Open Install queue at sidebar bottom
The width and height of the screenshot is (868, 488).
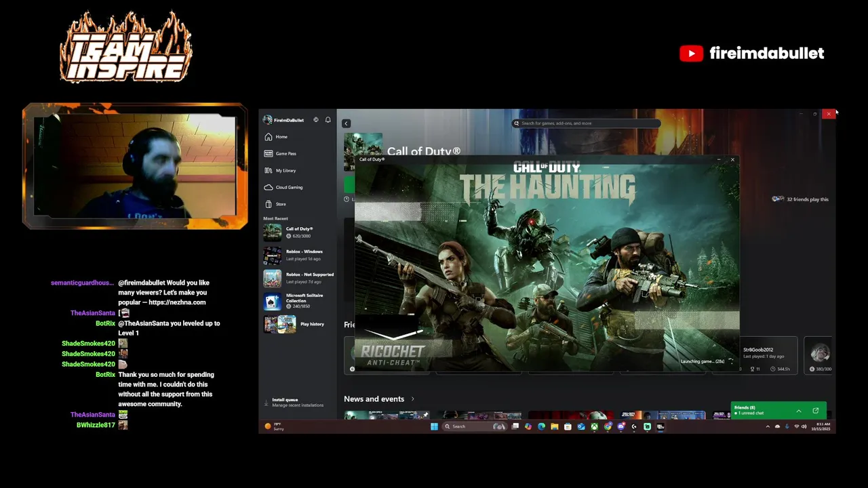tap(298, 403)
